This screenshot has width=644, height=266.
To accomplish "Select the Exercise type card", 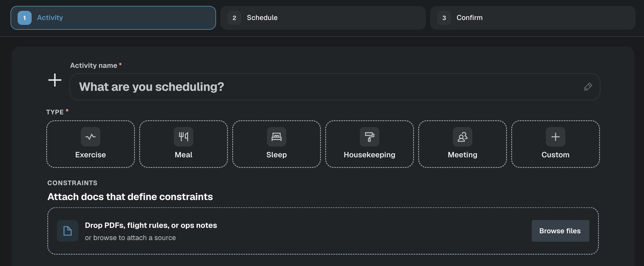I will 91,144.
